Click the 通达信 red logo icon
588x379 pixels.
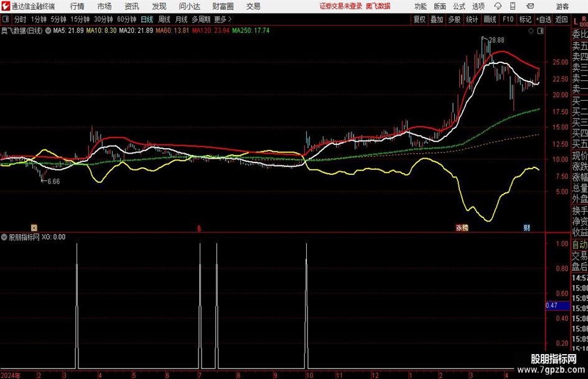[6, 6]
